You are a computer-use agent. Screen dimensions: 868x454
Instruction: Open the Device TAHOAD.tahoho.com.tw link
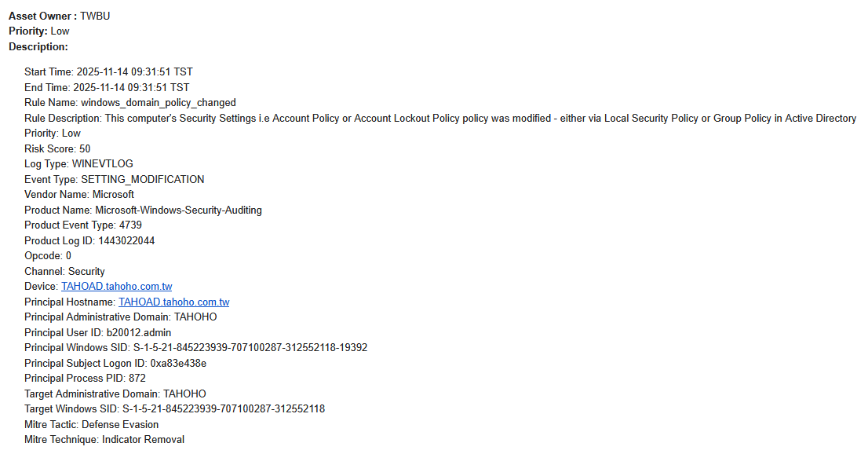pos(117,287)
